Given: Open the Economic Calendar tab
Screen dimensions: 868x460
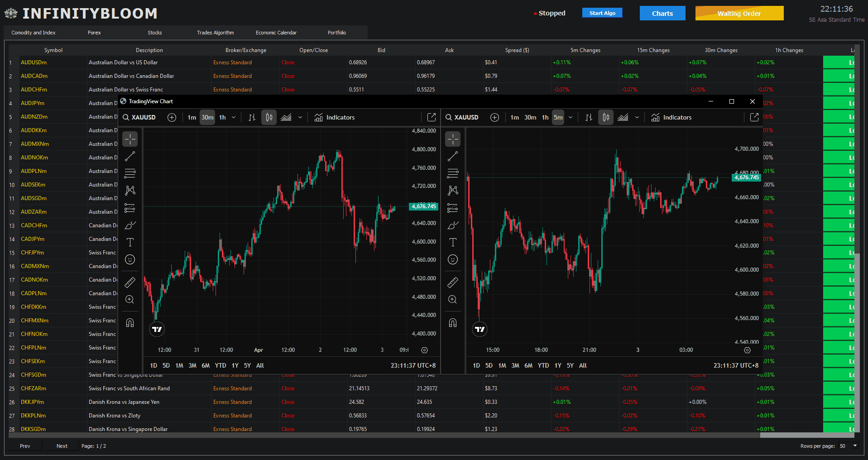Looking at the screenshot, I should click(x=276, y=33).
